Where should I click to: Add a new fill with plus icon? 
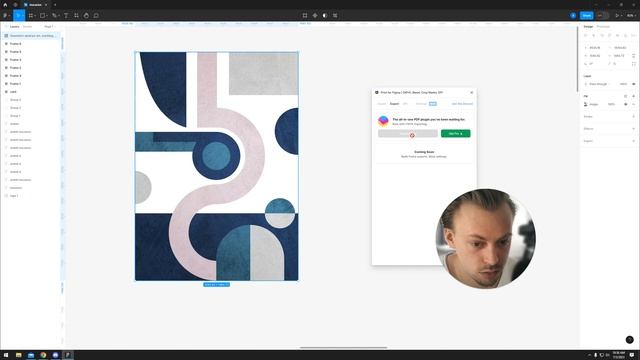[633, 96]
